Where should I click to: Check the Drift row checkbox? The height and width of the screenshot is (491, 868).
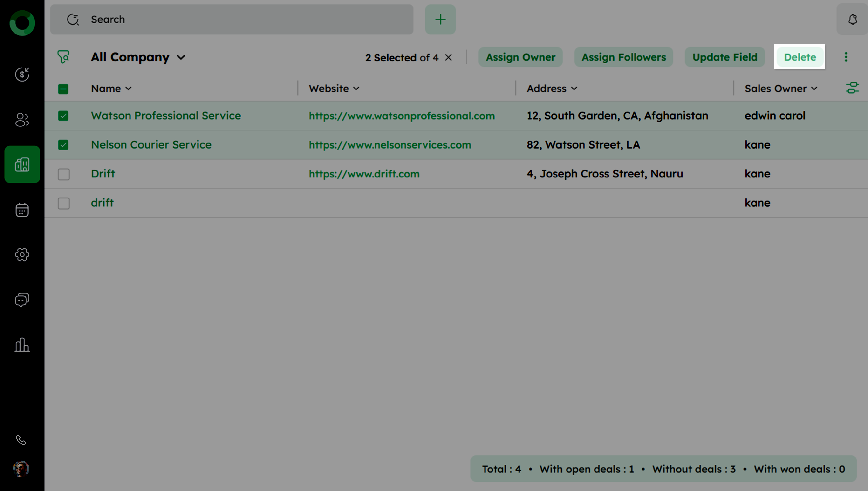pos(63,174)
